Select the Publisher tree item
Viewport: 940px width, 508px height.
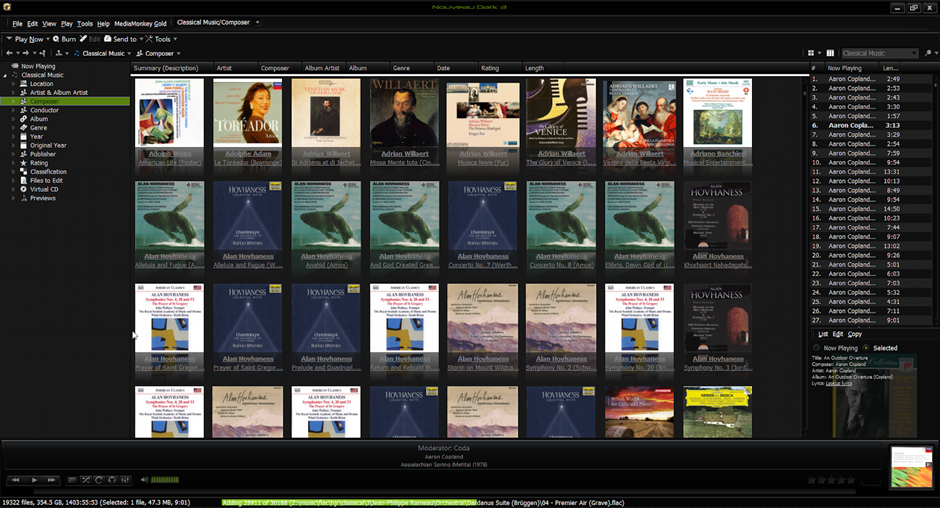point(43,154)
